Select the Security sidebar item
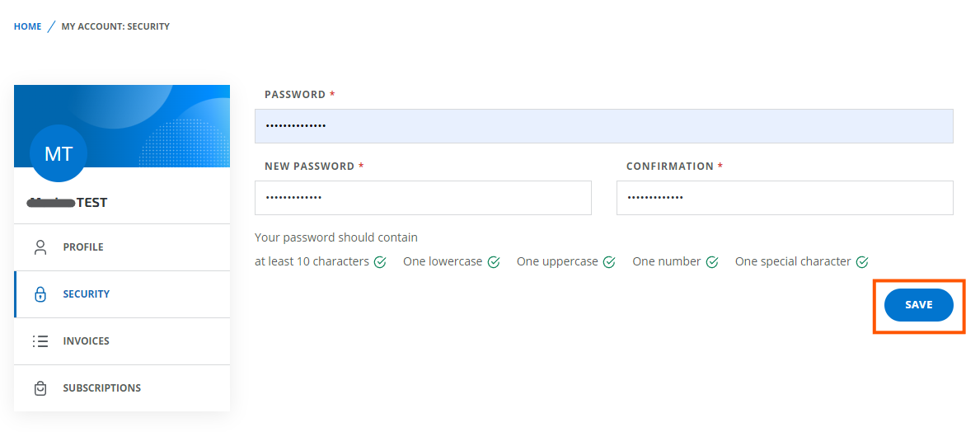 87,294
